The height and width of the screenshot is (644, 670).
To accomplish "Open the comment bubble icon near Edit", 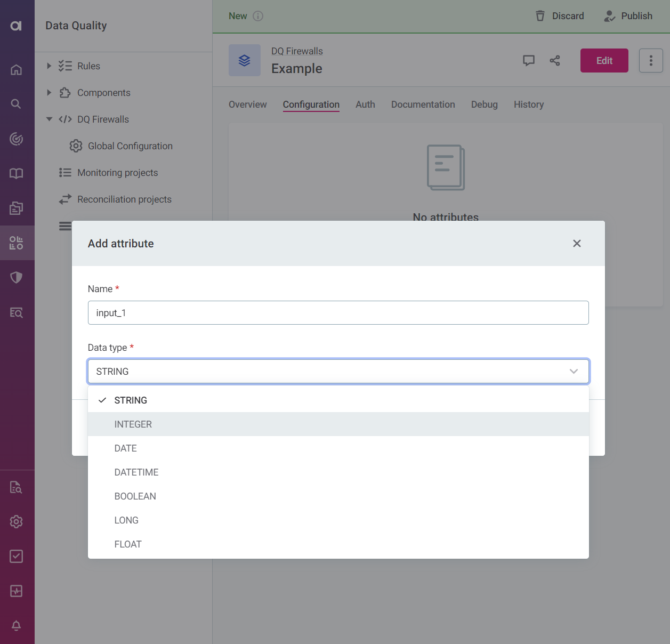I will tap(529, 60).
